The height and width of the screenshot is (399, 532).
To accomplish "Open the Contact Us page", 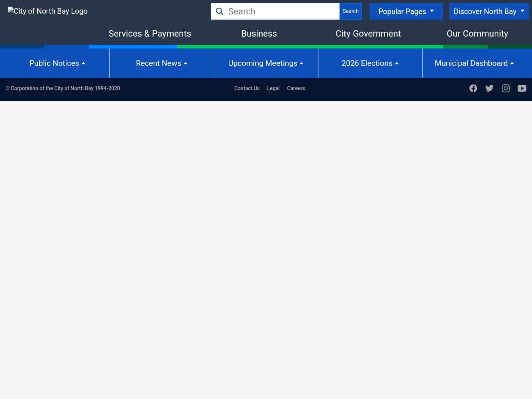I will coord(247,88).
